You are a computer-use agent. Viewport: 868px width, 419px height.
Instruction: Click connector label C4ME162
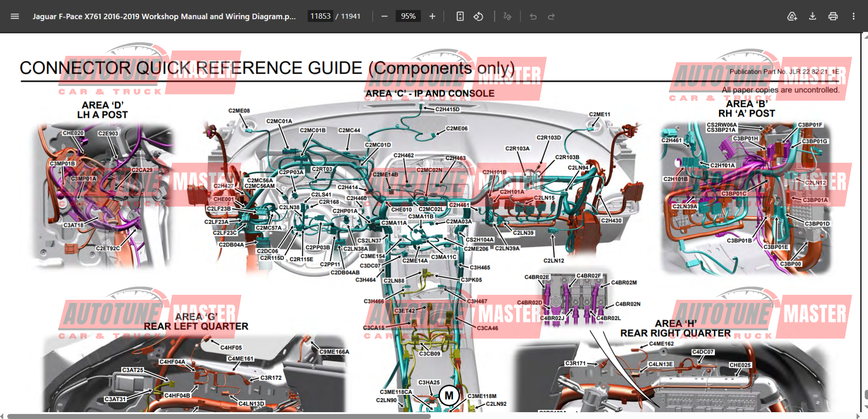(x=661, y=343)
